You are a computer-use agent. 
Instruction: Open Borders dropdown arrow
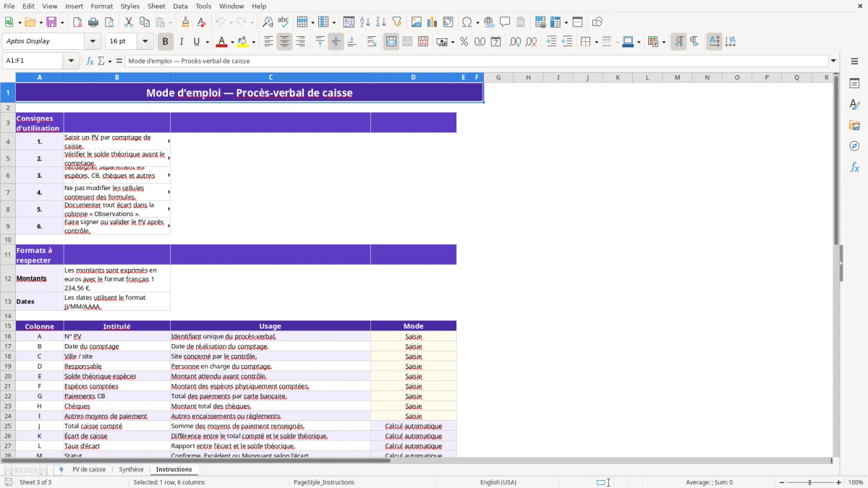(595, 42)
